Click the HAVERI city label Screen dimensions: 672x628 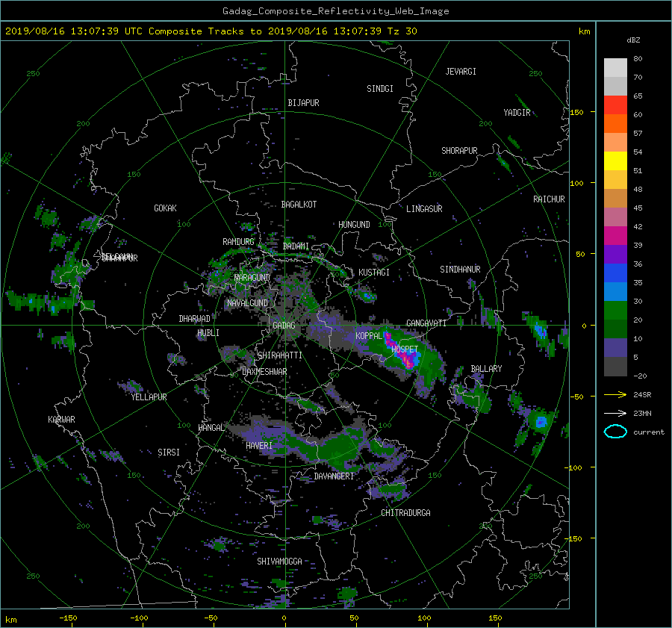(x=259, y=446)
